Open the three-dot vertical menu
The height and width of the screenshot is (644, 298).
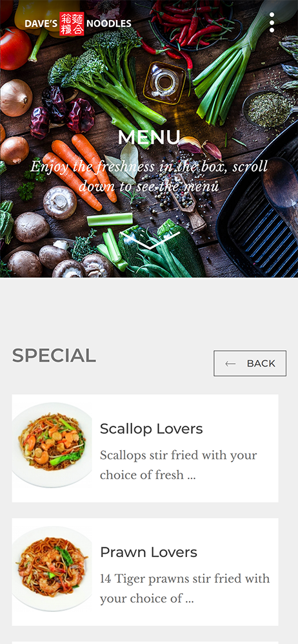click(272, 23)
